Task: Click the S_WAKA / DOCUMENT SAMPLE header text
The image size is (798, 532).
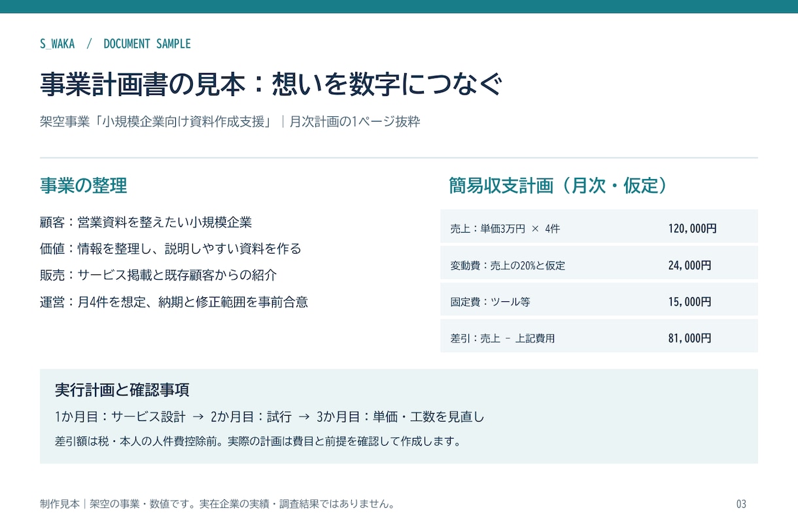Action: tap(115, 44)
